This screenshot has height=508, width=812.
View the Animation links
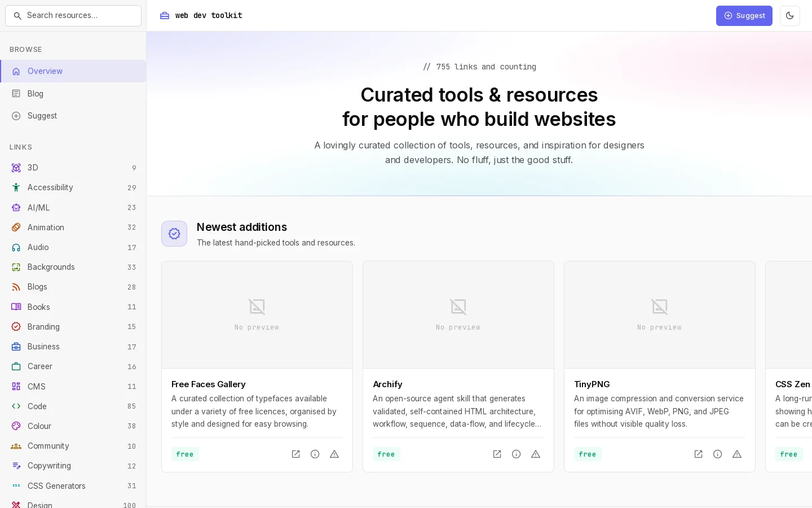73,227
